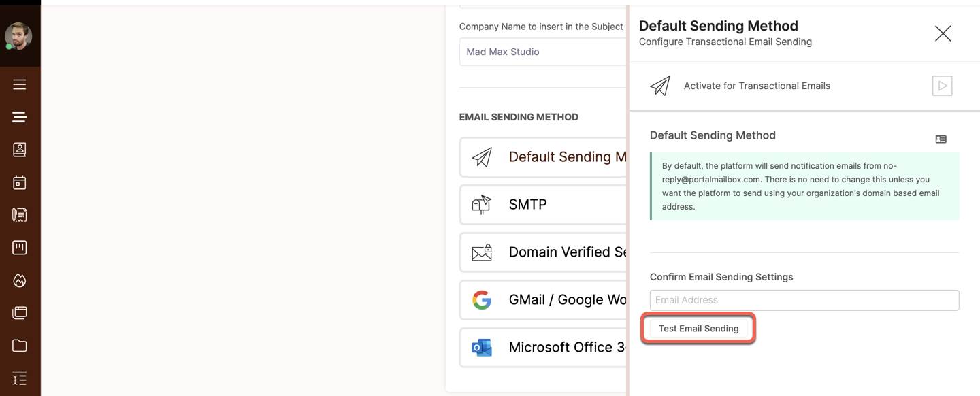The image size is (980, 396).
Task: Click the paper plane icon in Default Sending row
Action: [x=482, y=157]
